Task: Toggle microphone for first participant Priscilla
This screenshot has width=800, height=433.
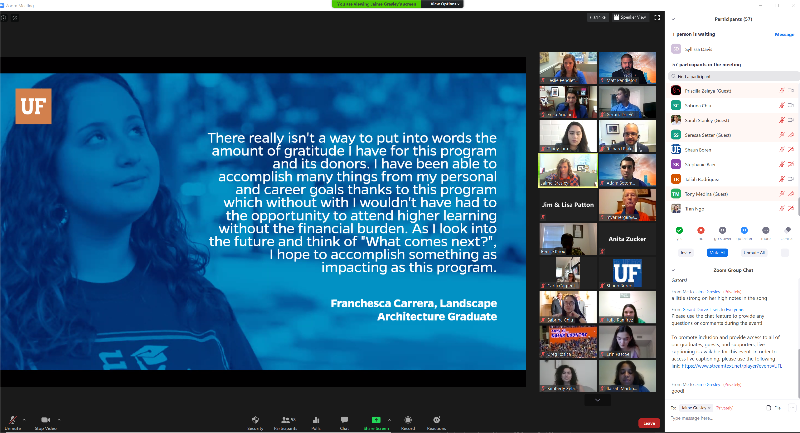Action: coord(782,90)
